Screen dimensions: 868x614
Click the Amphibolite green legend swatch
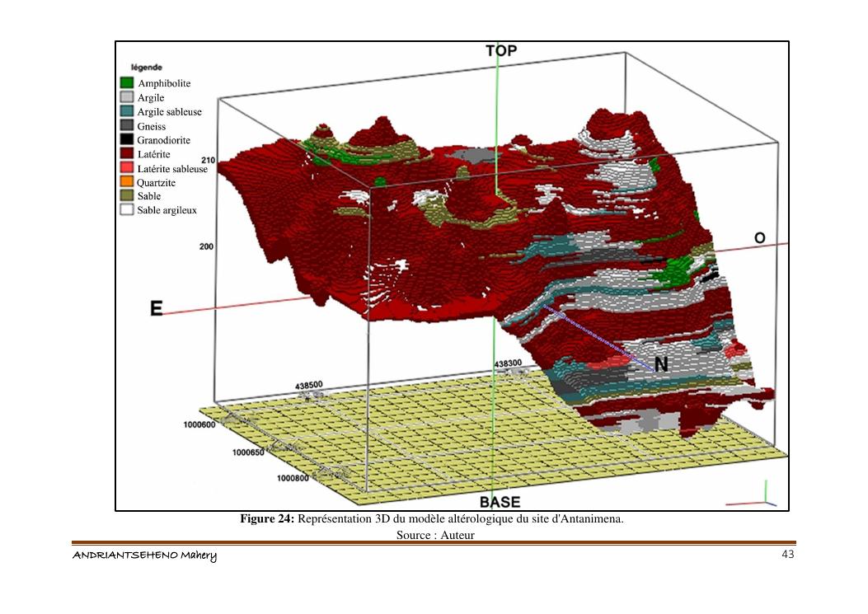(127, 83)
